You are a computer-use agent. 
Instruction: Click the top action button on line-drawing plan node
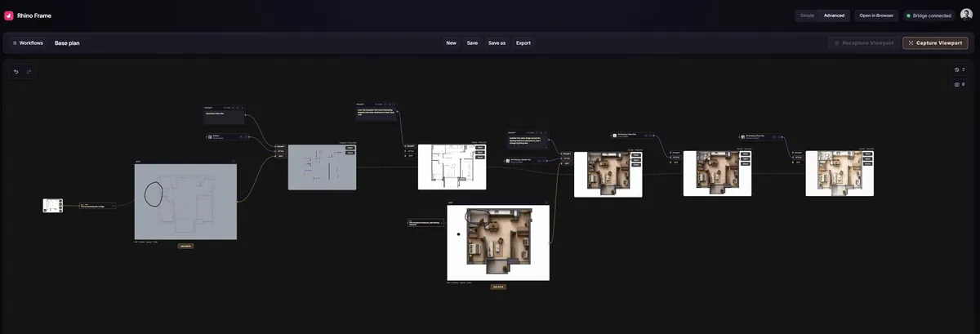(479, 147)
